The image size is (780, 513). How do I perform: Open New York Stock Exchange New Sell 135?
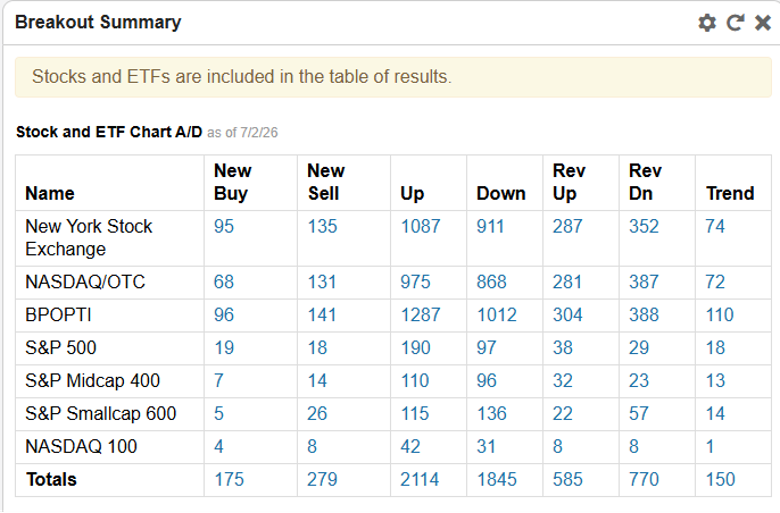[322, 226]
